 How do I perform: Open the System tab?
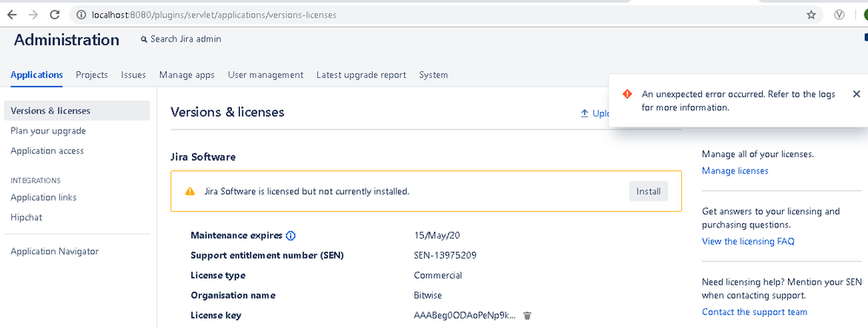click(x=434, y=75)
